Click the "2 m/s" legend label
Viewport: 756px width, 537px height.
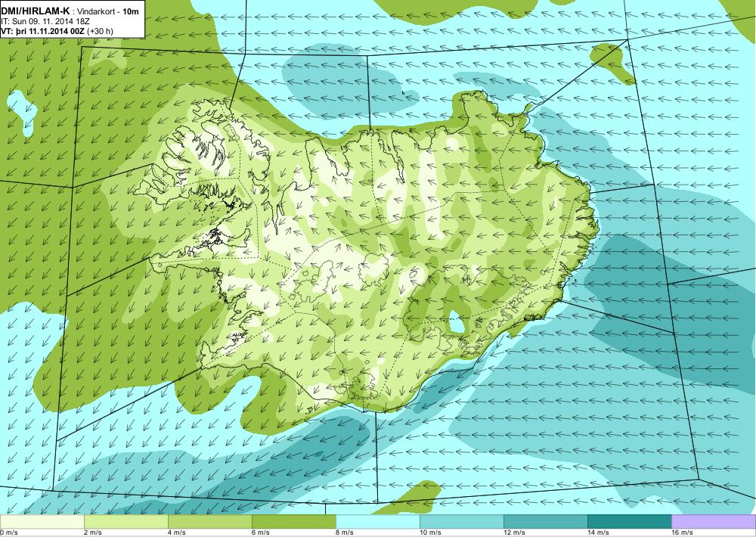tap(92, 532)
